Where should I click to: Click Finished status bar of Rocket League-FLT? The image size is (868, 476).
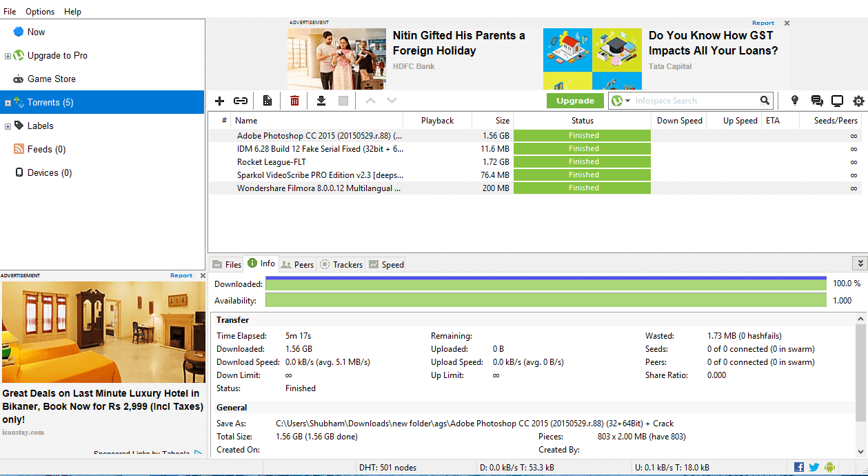[583, 161]
